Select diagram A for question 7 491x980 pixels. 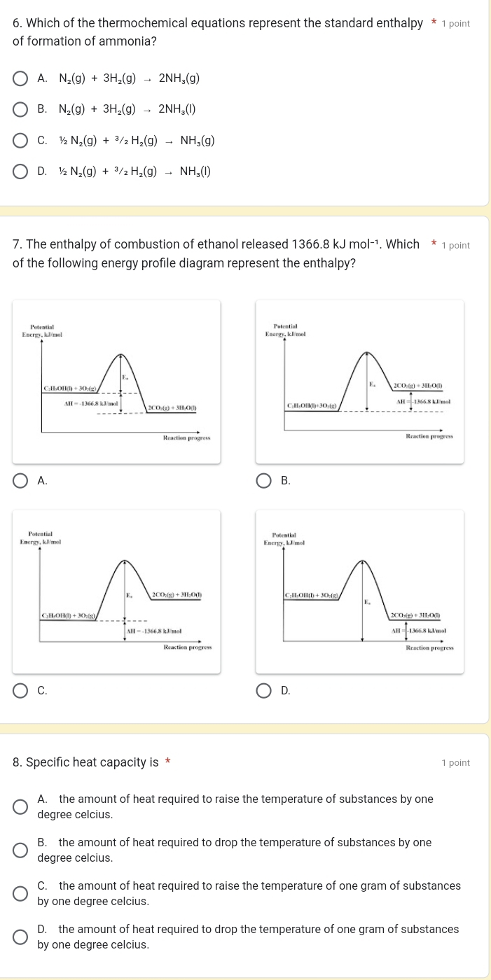[20, 480]
